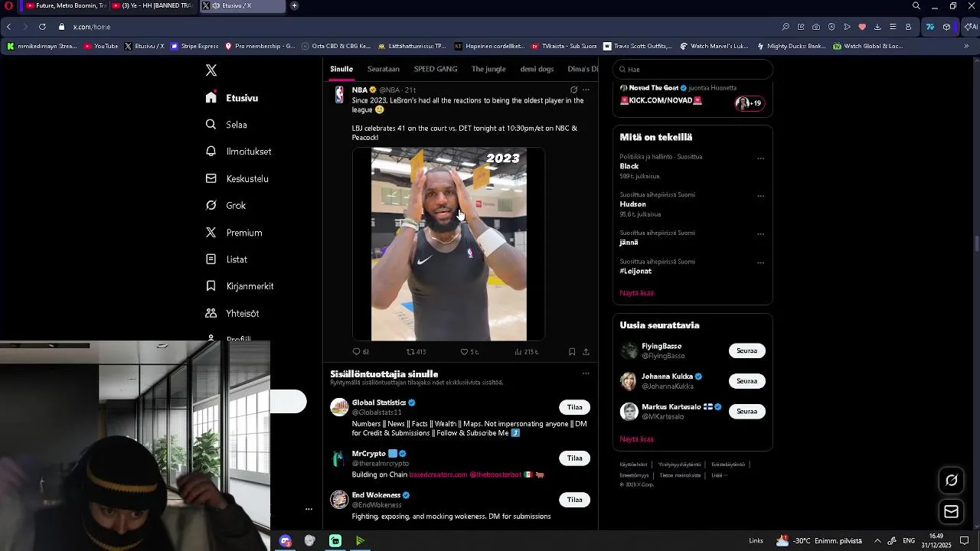Open more options for Hudson trend

tap(760, 196)
